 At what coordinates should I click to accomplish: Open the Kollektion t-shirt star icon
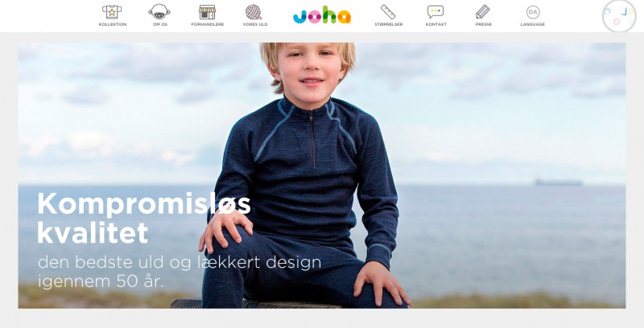[x=112, y=12]
